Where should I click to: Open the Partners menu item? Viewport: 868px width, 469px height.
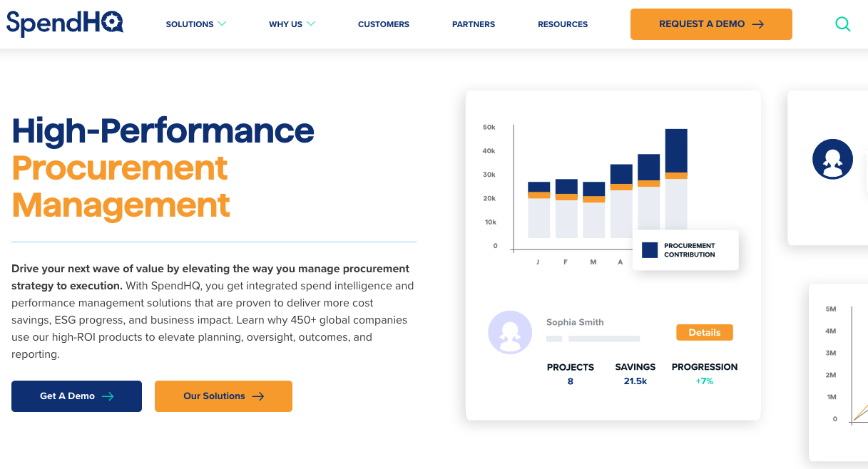pos(474,24)
